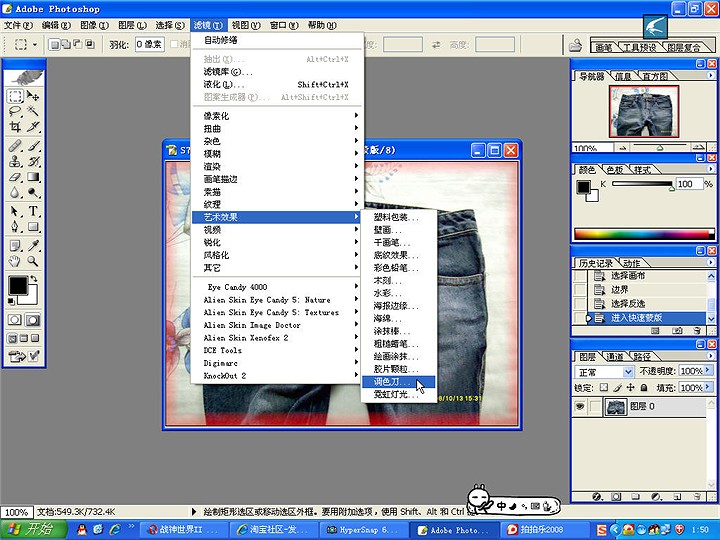This screenshot has height=540, width=720.
Task: Select the Slice tool
Action: coord(33,127)
